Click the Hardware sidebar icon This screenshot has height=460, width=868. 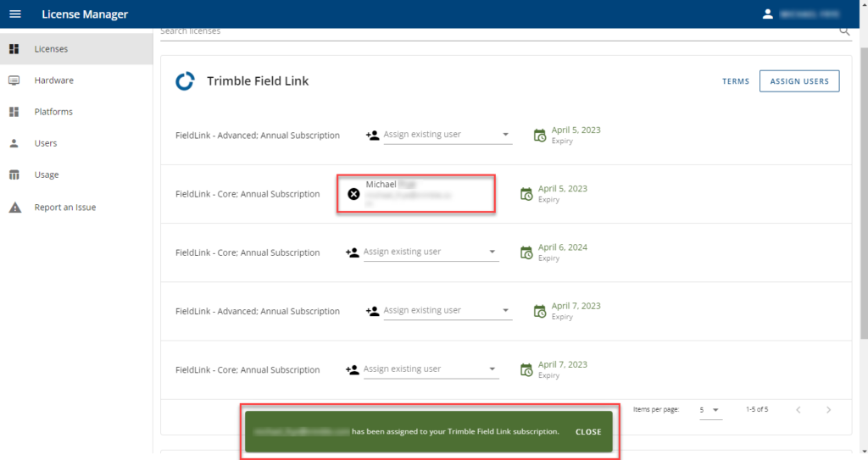point(14,80)
